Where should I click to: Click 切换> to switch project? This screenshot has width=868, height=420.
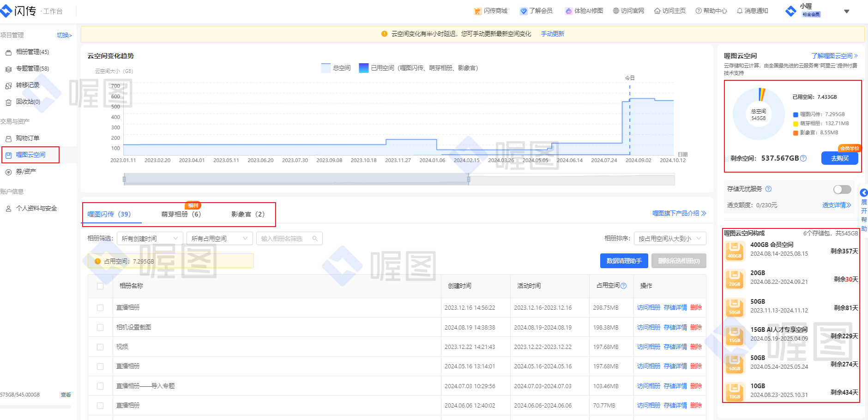(64, 36)
